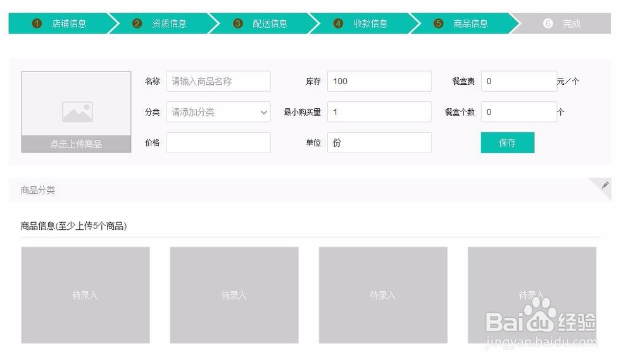Click the 最小购买量 field
Image resolution: width=633 pixels, height=364 pixels.
(x=379, y=112)
